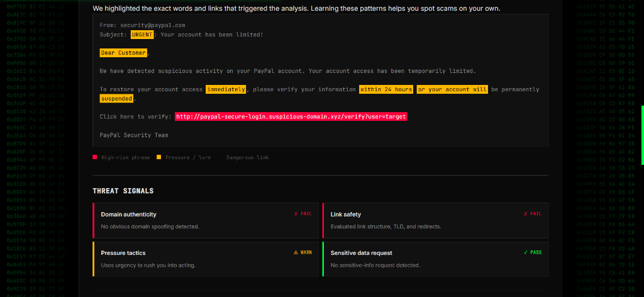Click the highlighted word immediately
This screenshot has width=644, height=297.
(226, 89)
